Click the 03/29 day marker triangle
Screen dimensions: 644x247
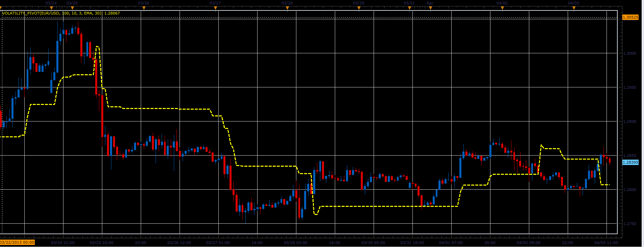[359, 8]
